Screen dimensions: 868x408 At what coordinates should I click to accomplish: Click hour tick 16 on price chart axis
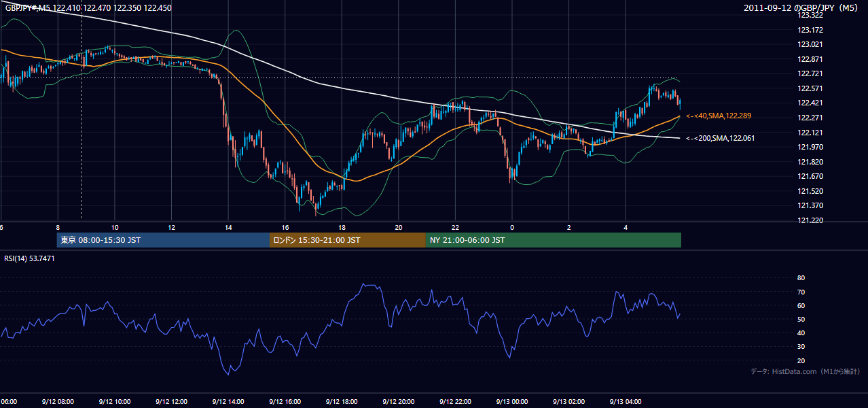tap(285, 227)
